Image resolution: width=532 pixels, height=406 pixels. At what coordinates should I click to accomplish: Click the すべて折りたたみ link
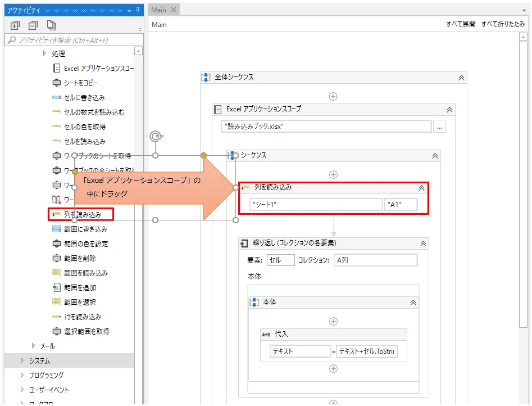(505, 24)
